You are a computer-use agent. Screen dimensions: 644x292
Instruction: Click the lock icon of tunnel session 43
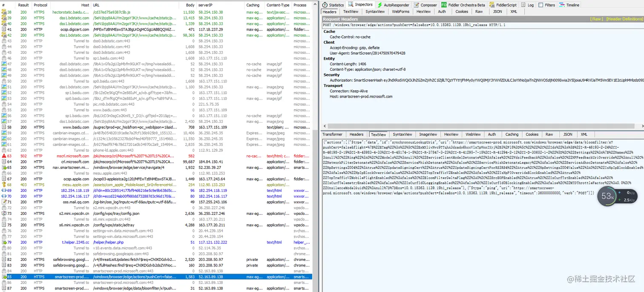4,41
